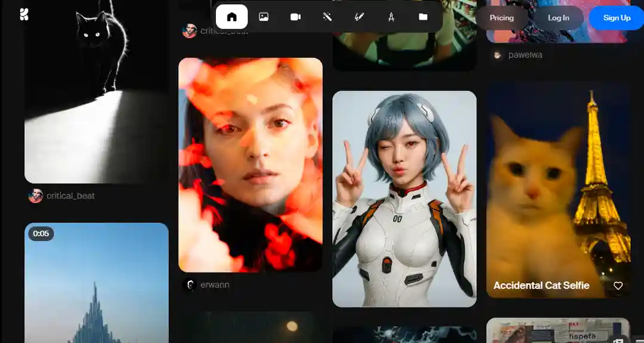Click the Log In button

pos(559,18)
